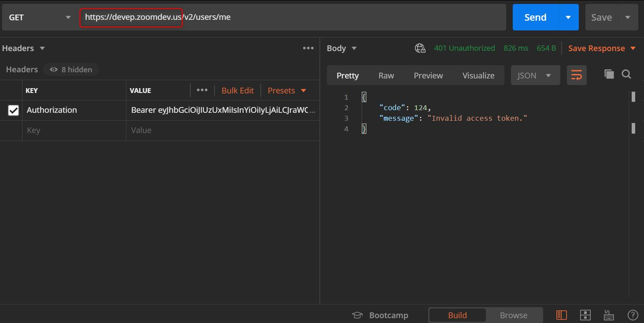Show the 8 hidden headers
644x323 pixels.
point(71,70)
